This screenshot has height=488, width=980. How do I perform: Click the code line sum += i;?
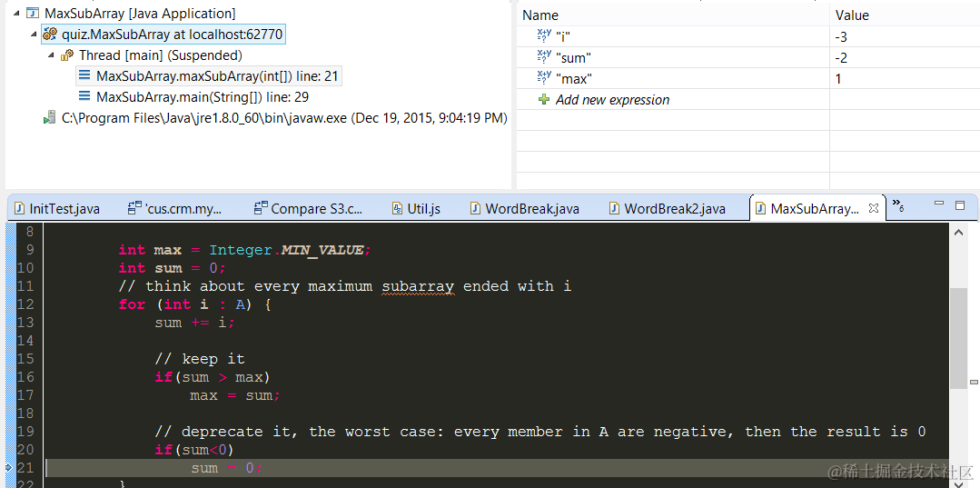tap(194, 323)
